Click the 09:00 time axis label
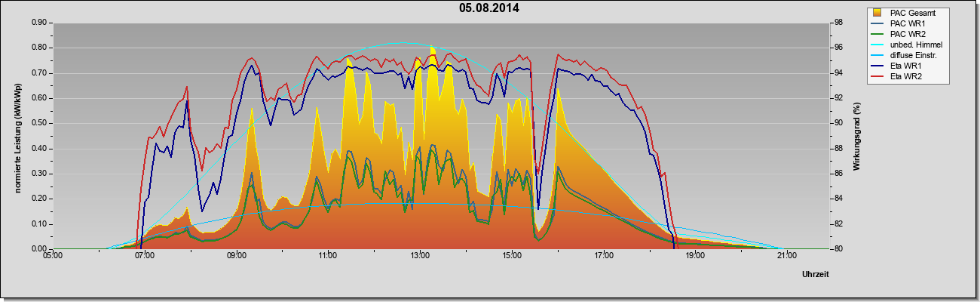 point(237,256)
